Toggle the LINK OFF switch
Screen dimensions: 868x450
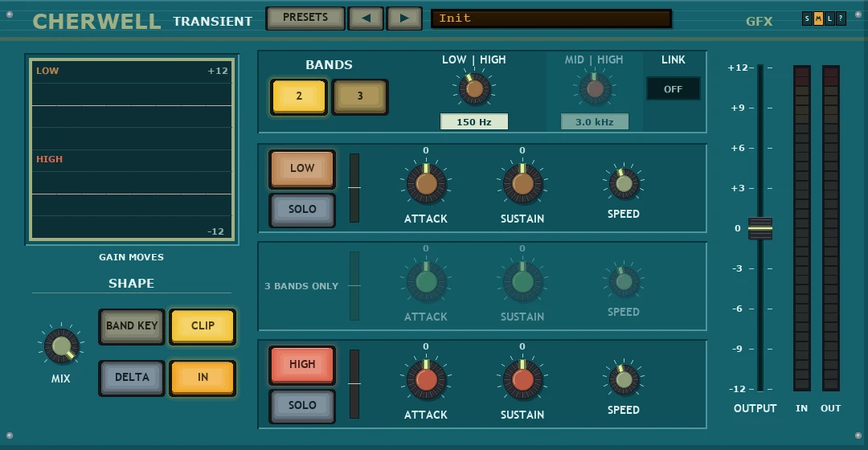[x=674, y=89]
